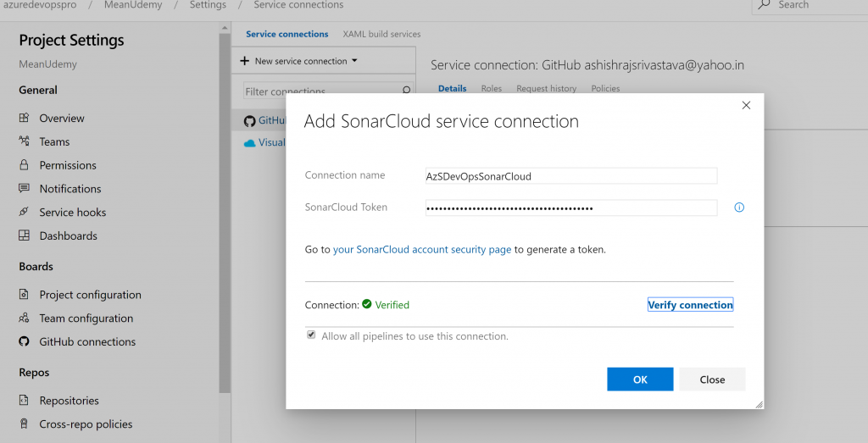
Task: Click the SonarCloud Token info icon
Action: [739, 208]
